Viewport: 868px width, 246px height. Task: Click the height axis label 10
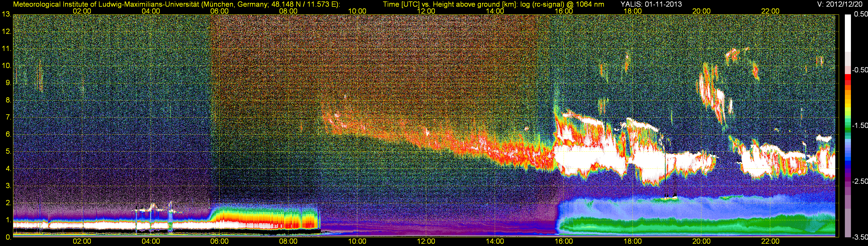6,66
